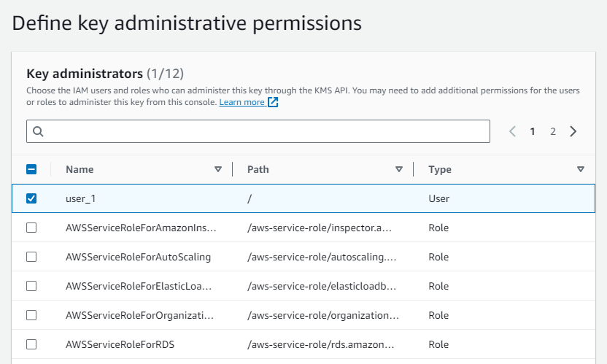
Task: Go to next page arrow
Action: [x=573, y=131]
